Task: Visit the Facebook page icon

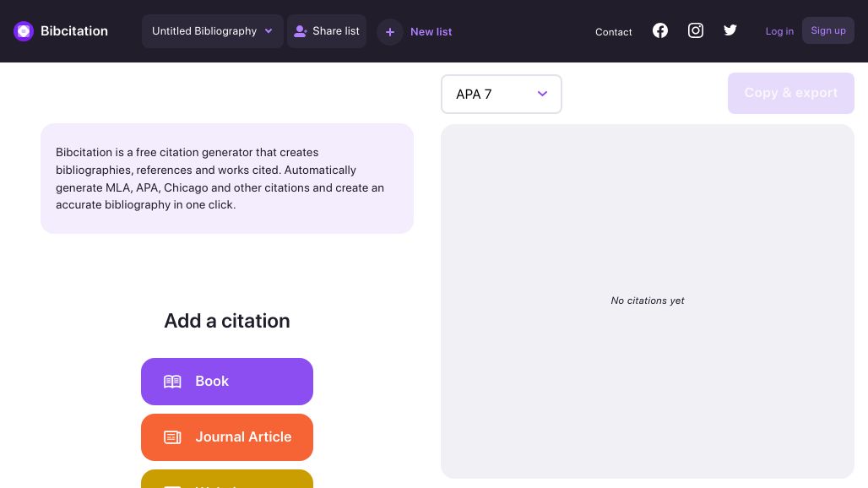Action: 659,30
